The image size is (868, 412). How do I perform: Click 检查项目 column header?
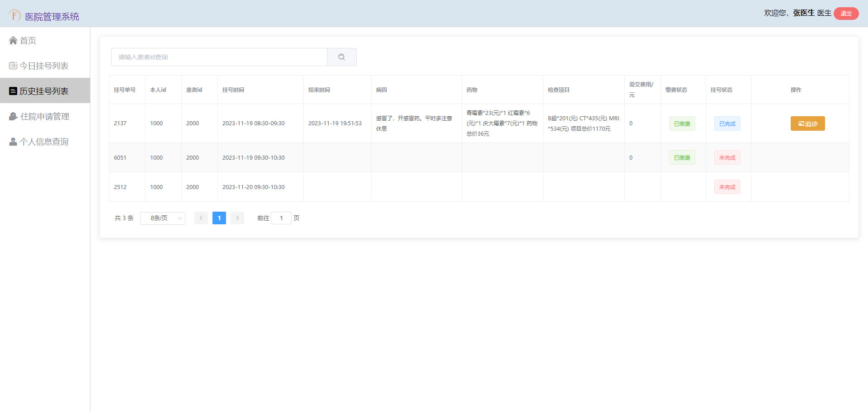(x=584, y=90)
